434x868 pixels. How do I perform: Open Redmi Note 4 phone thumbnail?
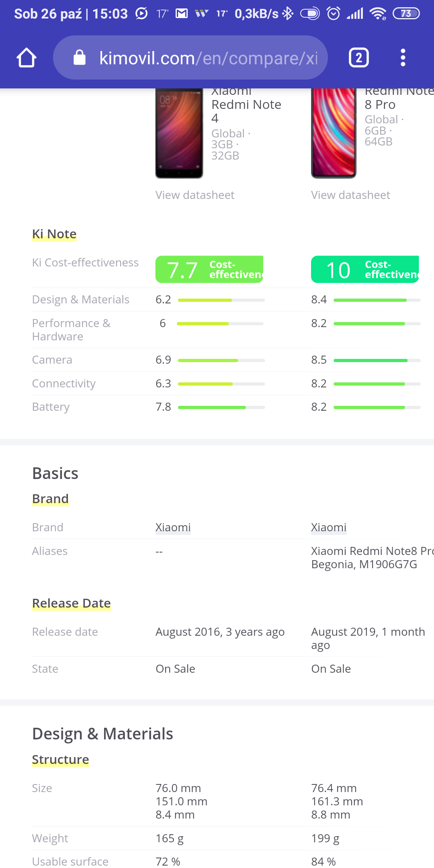click(x=179, y=133)
